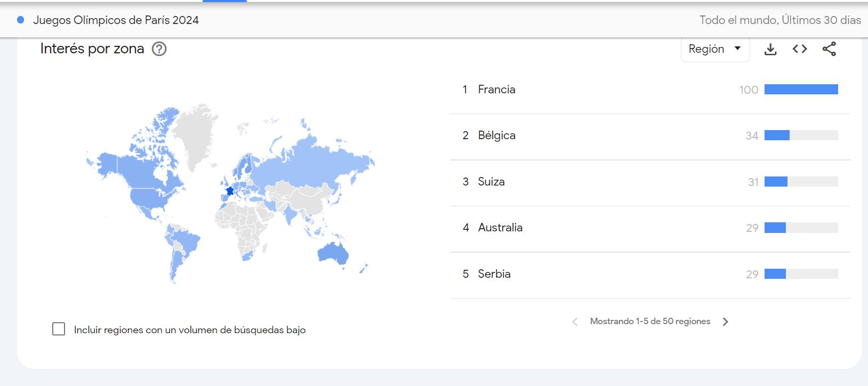Click the Juegos Olímpicos de París 2024 term

pyautogui.click(x=116, y=20)
